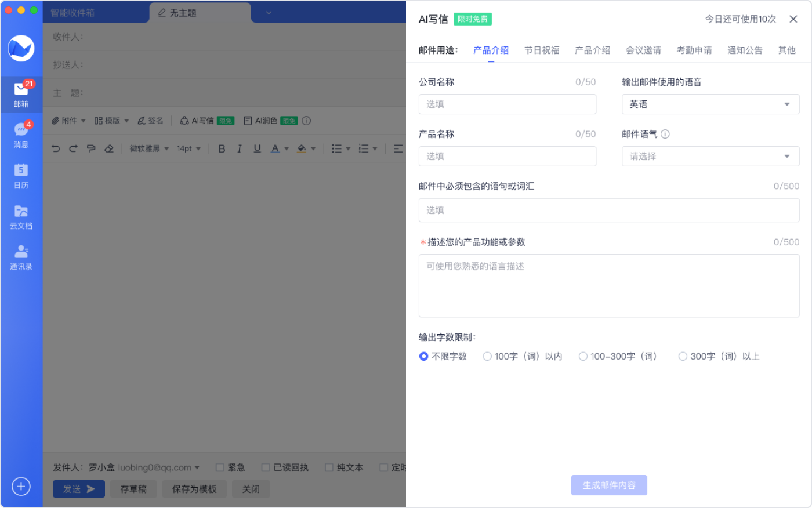Expand the font size 14pt dropdown

click(x=188, y=148)
